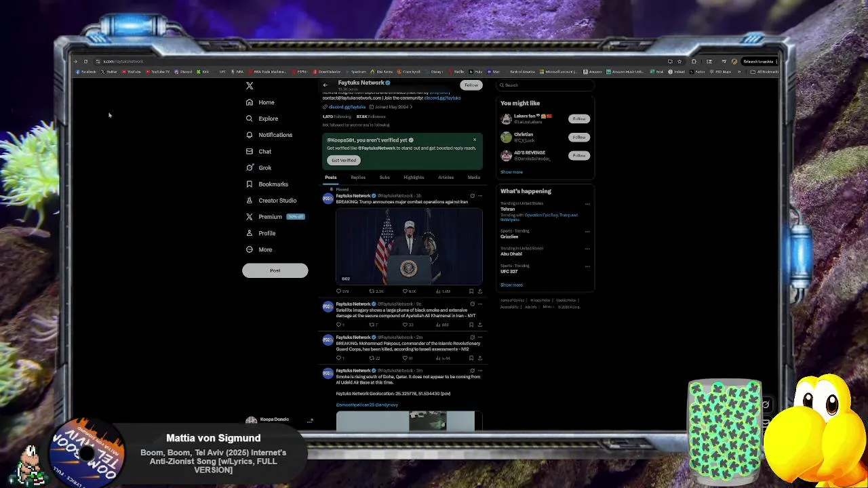
Task: Switch to the Highlights tab
Action: [414, 178]
